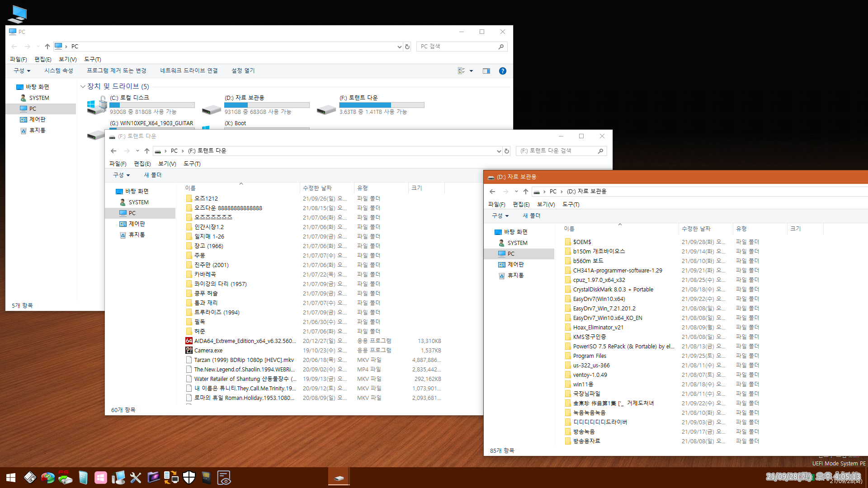The width and height of the screenshot is (868, 488).
Task: Select CrystalDiskMark 8.0.3 + Portable folder
Action: 613,289
